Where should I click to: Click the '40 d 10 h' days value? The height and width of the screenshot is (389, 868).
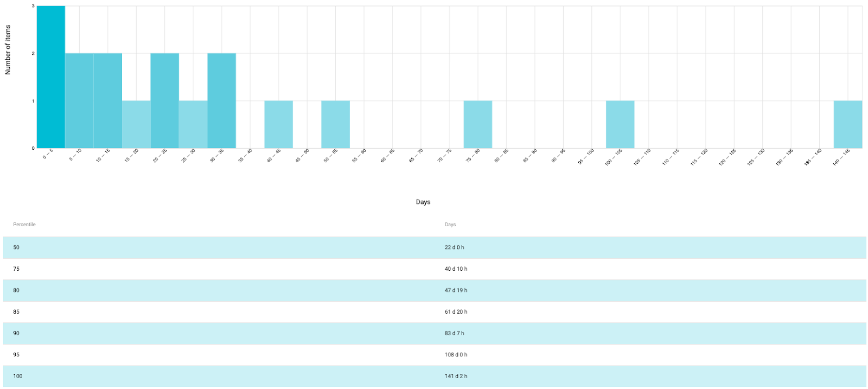[x=456, y=269]
